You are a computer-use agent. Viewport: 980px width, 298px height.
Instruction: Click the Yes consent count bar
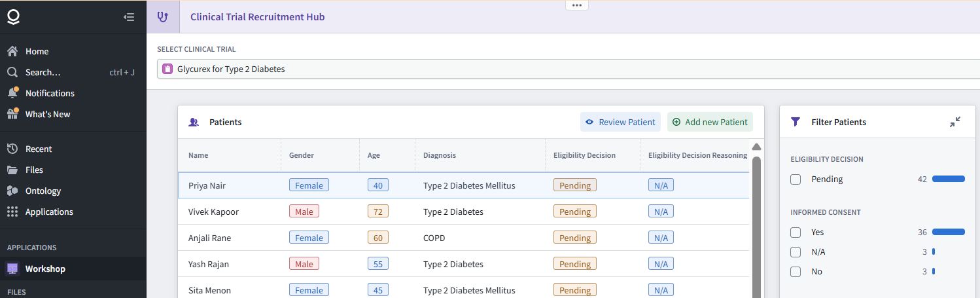949,233
